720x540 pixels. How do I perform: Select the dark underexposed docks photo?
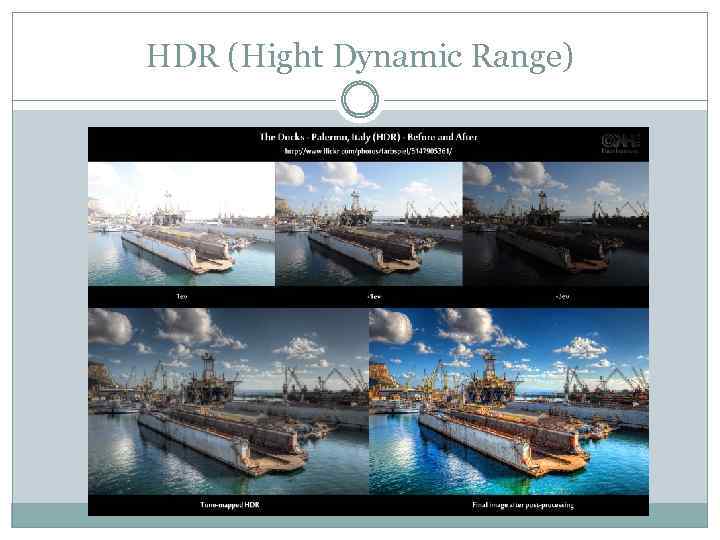coord(556,224)
